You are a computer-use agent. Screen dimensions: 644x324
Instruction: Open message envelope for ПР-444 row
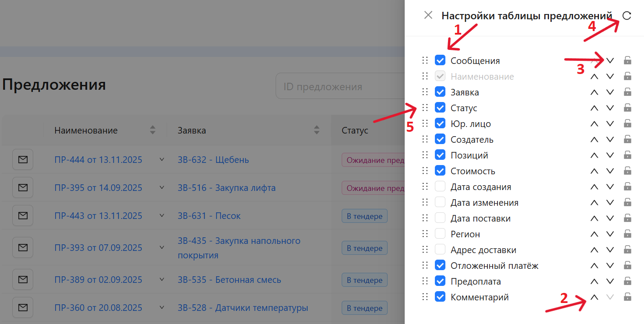click(23, 159)
